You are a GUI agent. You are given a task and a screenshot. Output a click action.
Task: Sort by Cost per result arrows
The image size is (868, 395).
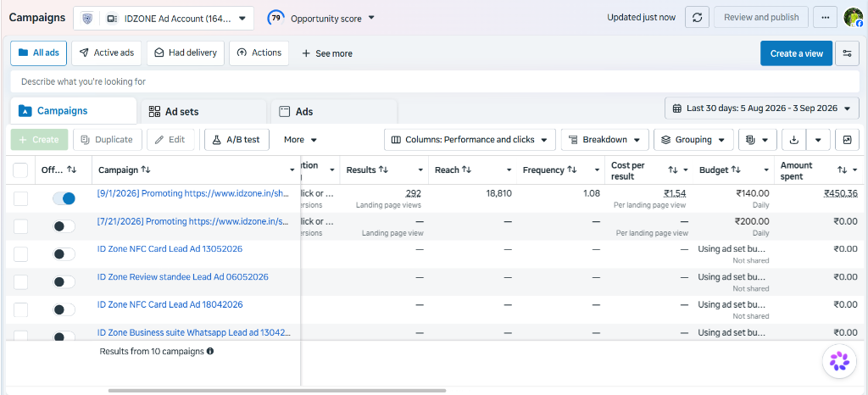672,170
